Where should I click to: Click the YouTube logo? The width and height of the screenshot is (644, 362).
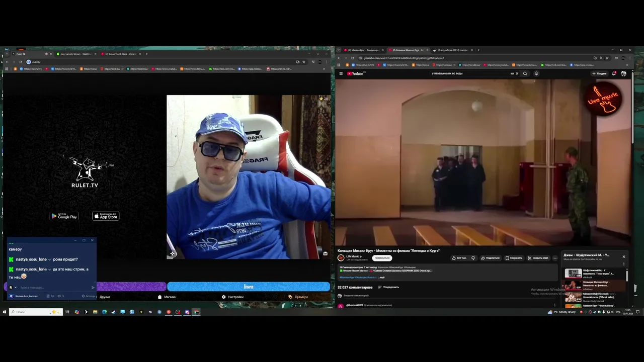(x=355, y=73)
